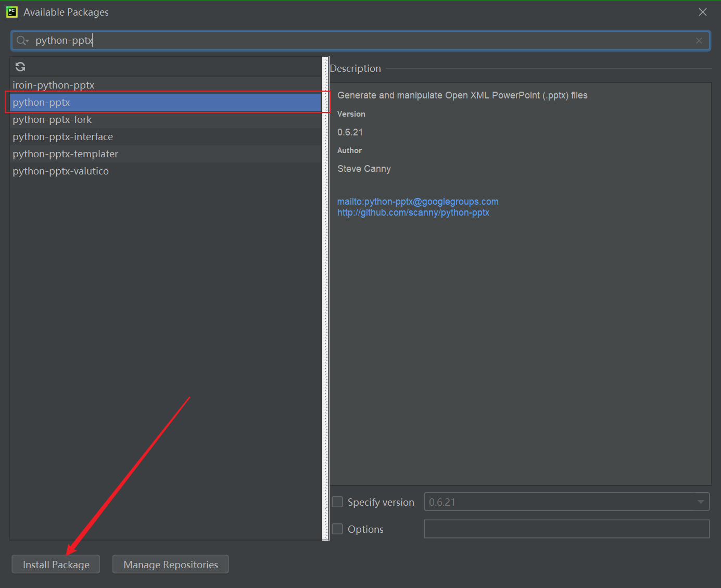
Task: Open the python-pptx googlegroups mailto link
Action: pos(418,202)
